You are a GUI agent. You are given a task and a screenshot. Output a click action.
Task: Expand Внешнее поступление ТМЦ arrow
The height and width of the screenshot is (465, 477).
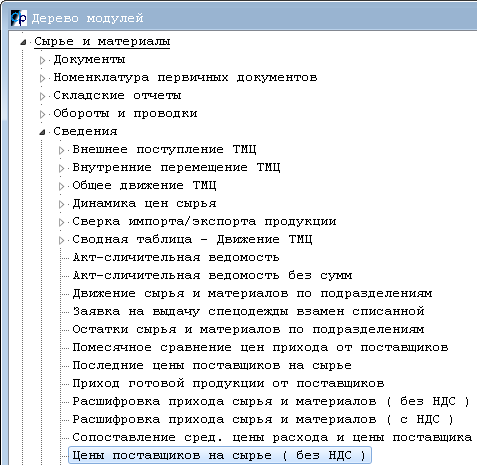click(61, 150)
